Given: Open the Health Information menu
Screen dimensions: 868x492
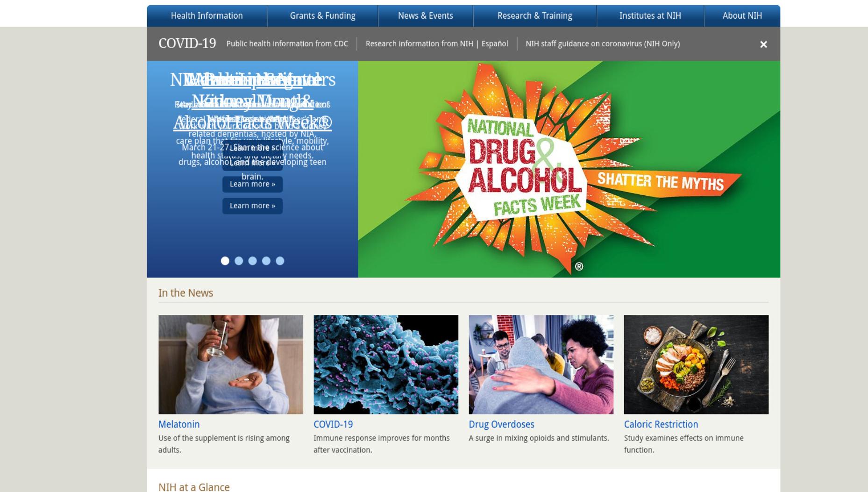Looking at the screenshot, I should tap(207, 16).
